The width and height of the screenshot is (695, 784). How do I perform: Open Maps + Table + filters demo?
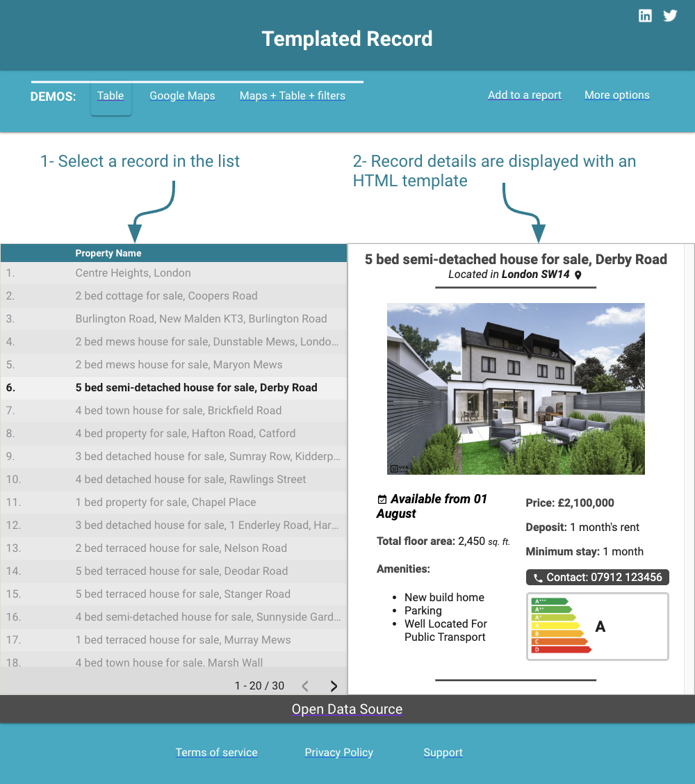pyautogui.click(x=293, y=96)
